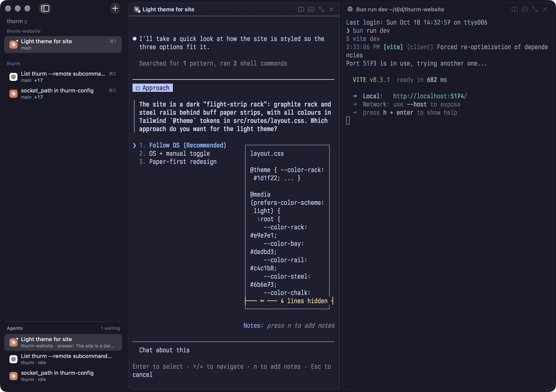This screenshot has height=392, width=556.
Task: Close the Bun run dev pane
Action: tap(545, 9)
